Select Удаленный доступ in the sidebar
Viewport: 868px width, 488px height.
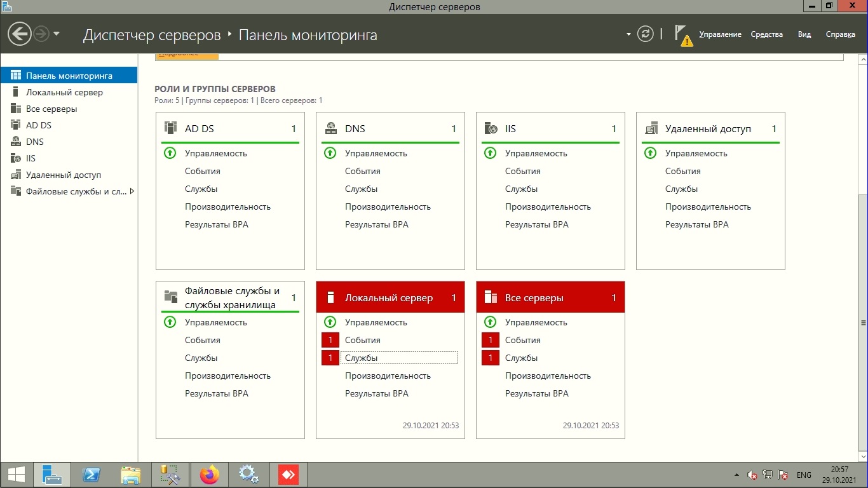(69, 175)
